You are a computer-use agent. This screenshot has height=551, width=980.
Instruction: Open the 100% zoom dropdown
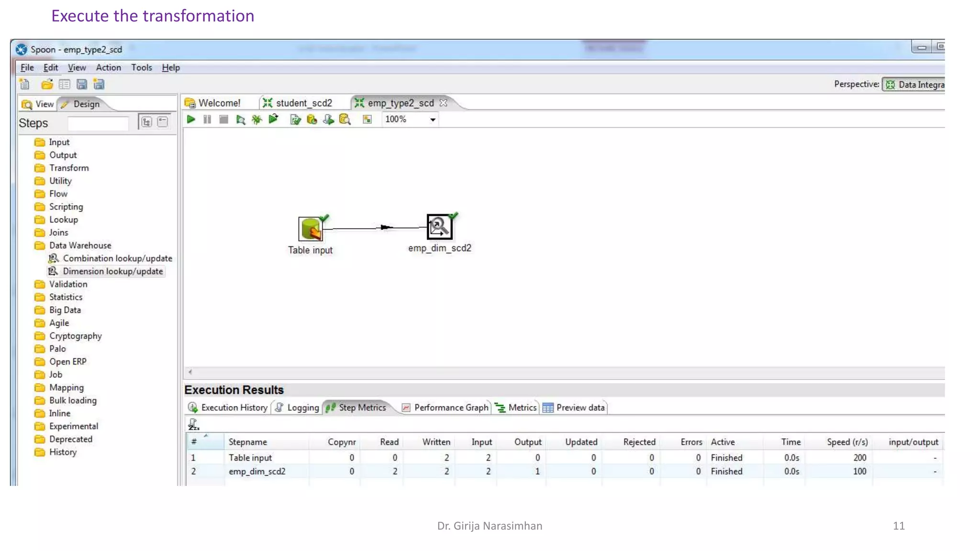tap(433, 120)
